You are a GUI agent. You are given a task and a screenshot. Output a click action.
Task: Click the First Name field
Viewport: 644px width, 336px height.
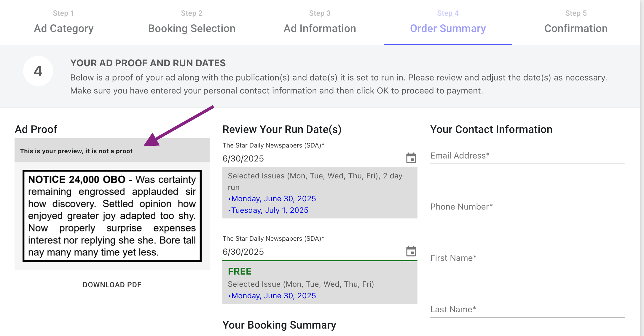point(527,258)
